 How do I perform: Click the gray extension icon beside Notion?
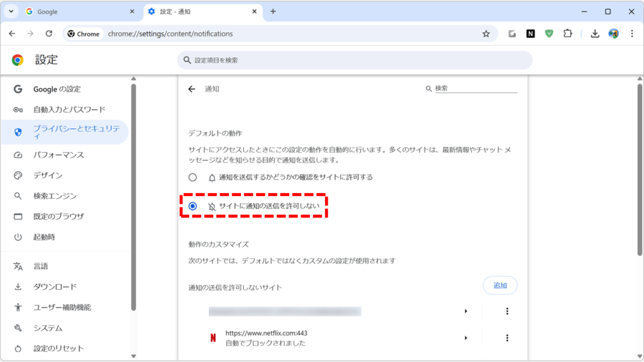click(512, 34)
